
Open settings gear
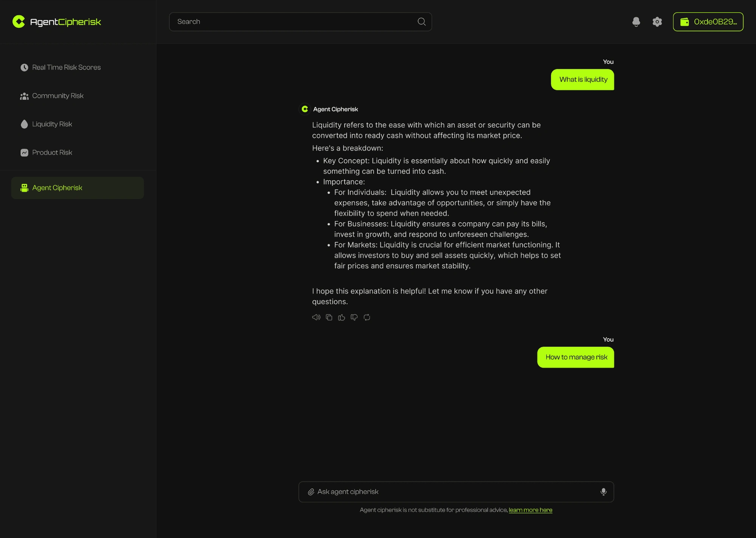(657, 22)
